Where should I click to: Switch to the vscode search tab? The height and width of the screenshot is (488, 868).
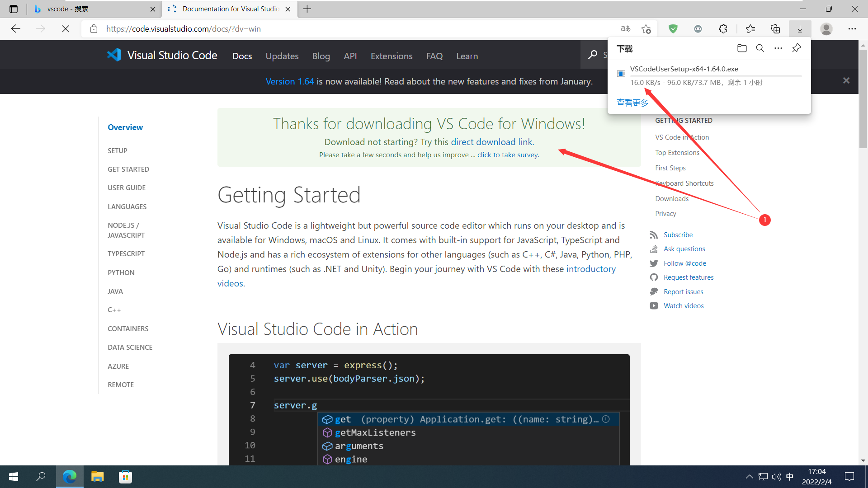95,9
